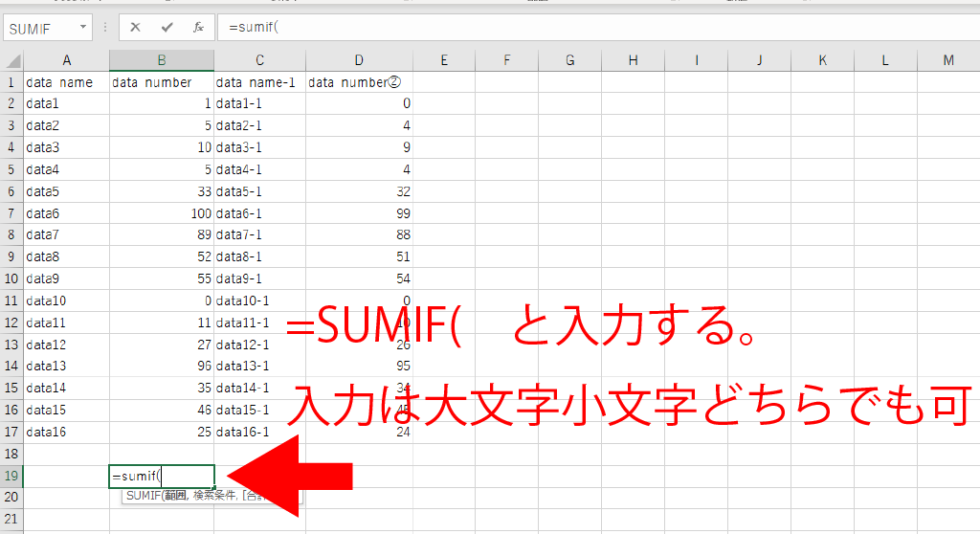Select the column M header

[947, 61]
